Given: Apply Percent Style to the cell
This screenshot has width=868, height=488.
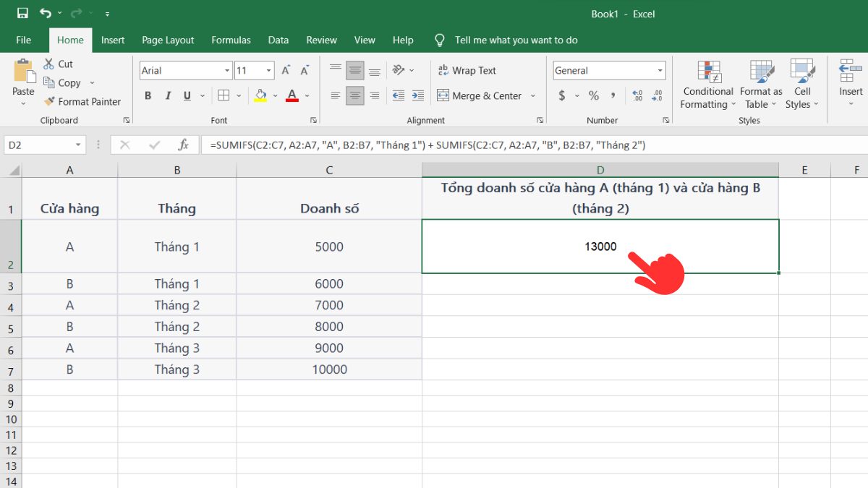Looking at the screenshot, I should 594,95.
